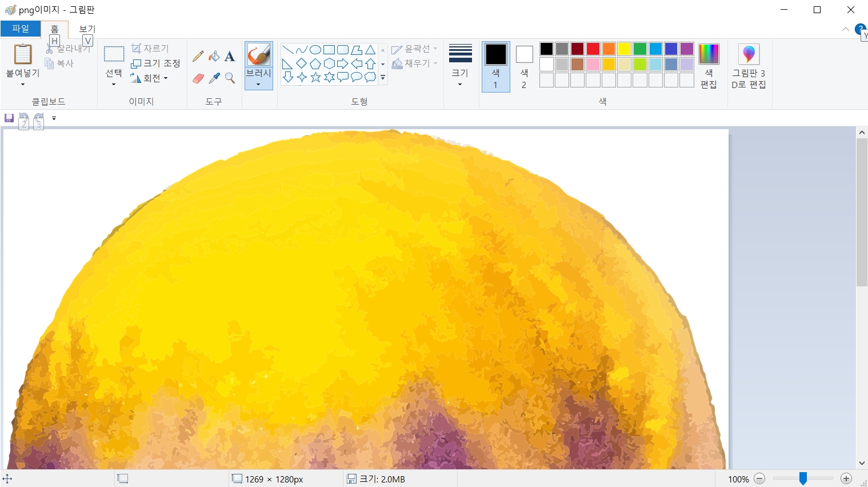868x487 pixels.
Task: Activate Color 2 selector
Action: point(524,66)
